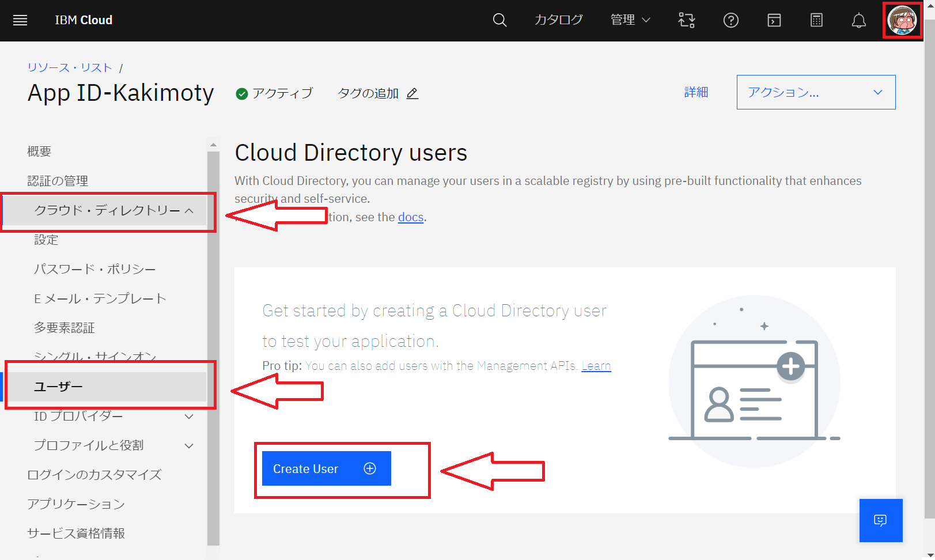Image resolution: width=935 pixels, height=560 pixels.
Task: Click the App ID-Kakimoty title
Action: point(121,93)
